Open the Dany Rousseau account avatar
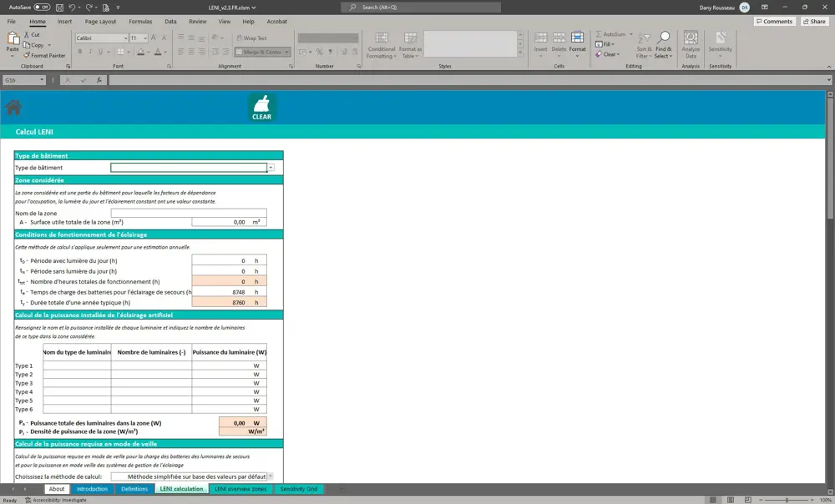 (x=745, y=8)
